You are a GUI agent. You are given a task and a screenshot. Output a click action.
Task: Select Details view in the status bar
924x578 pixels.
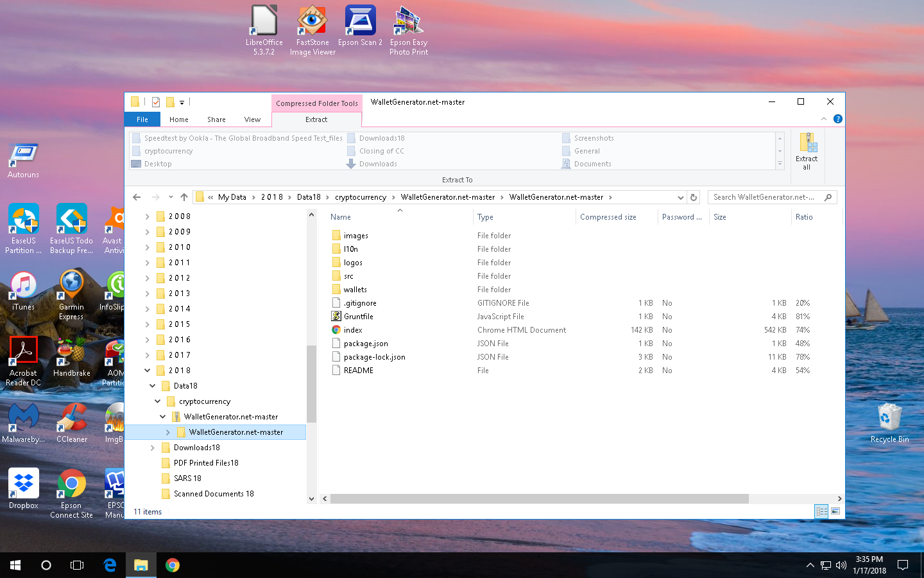[x=822, y=511]
